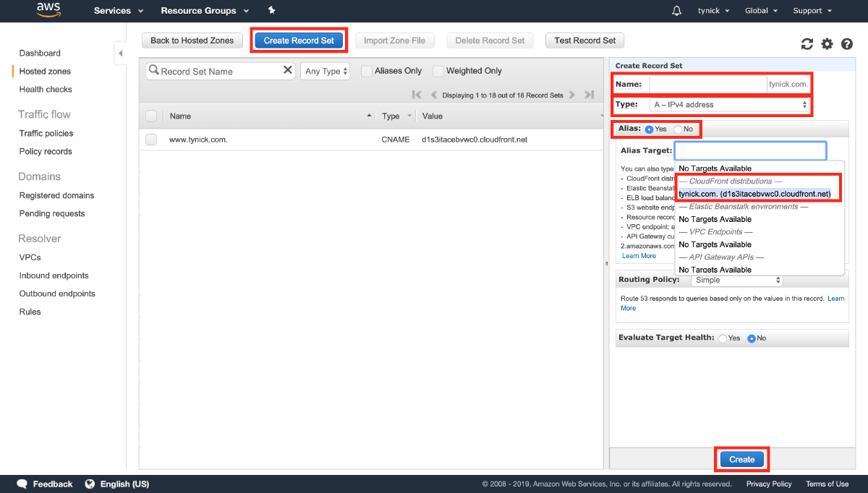This screenshot has width=868, height=493.
Task: Refresh the record sets list
Action: (807, 44)
